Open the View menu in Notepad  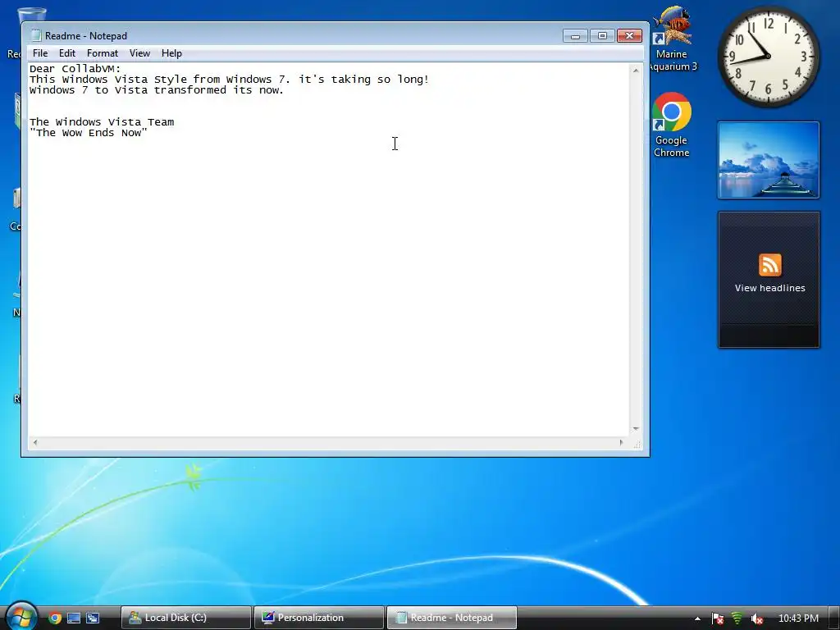(139, 53)
